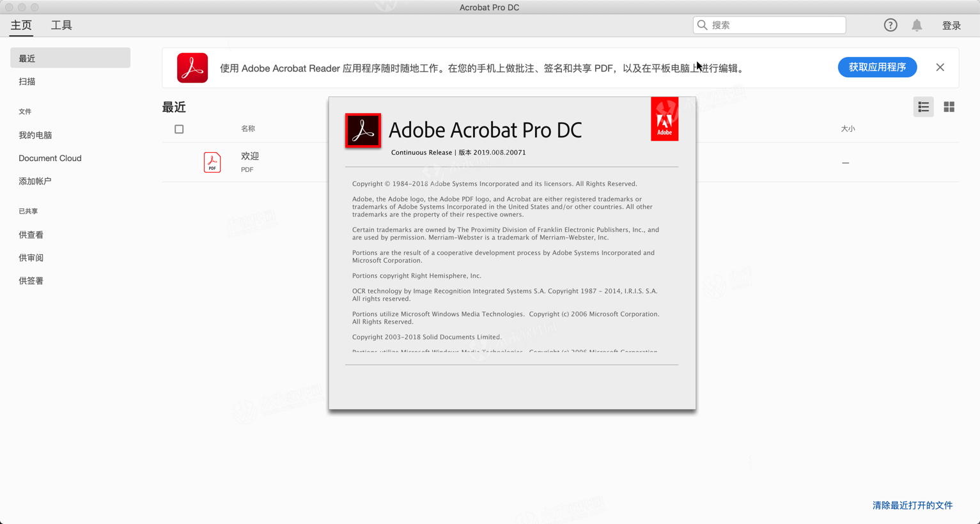
Task: Open 我的电脑 in the sidebar
Action: coord(35,135)
